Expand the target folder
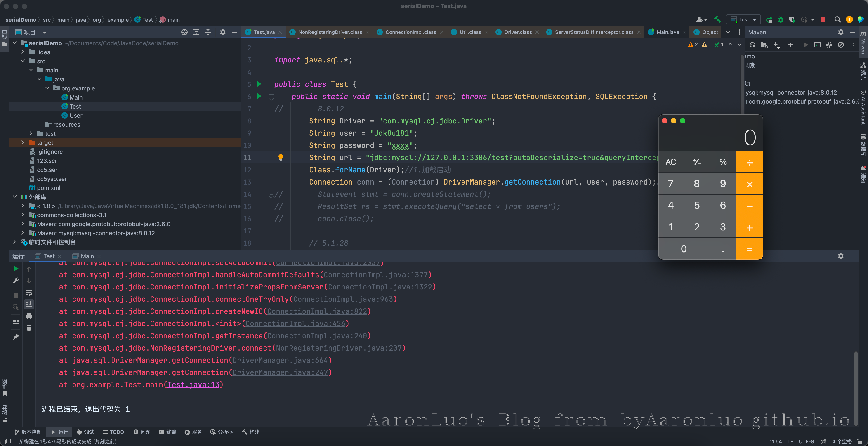Viewport: 868px width, 446px height. point(23,143)
